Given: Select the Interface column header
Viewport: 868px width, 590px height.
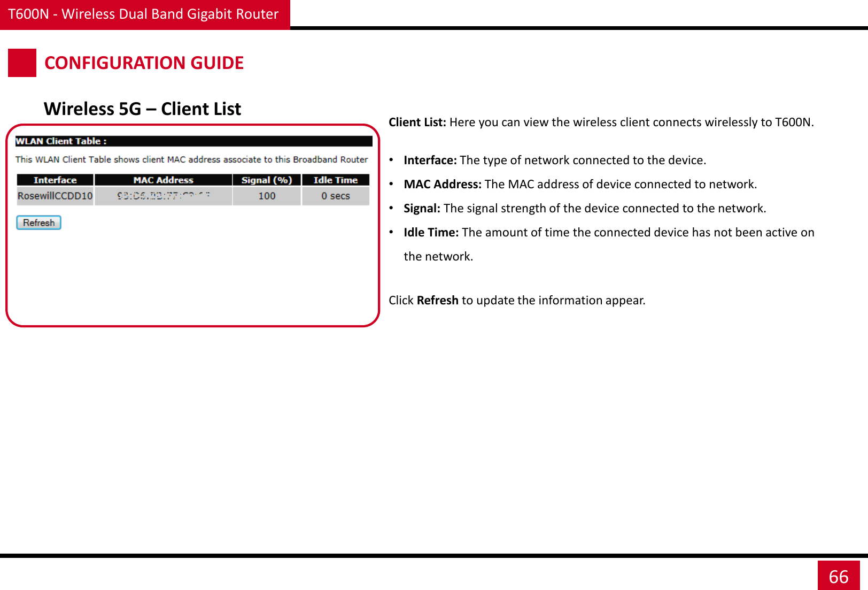Looking at the screenshot, I should tap(55, 180).
